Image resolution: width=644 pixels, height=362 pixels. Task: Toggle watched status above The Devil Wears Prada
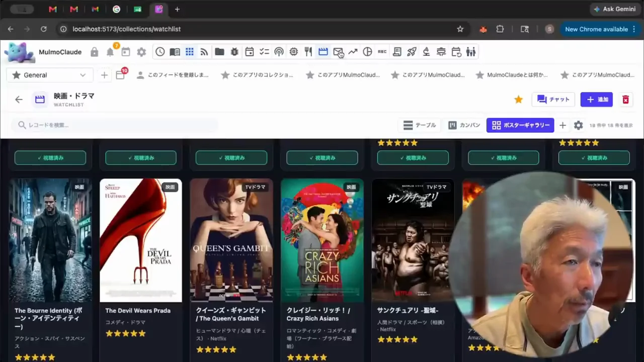141,158
